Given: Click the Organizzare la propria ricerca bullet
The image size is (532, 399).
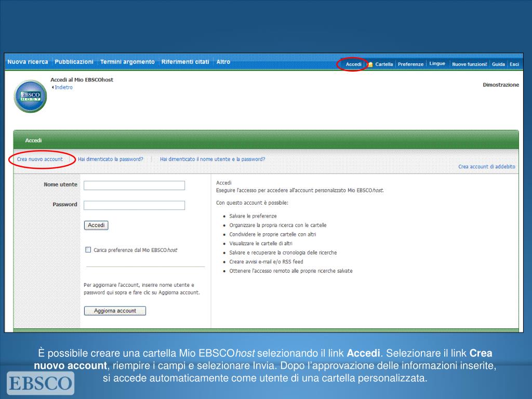Looking at the screenshot, I should click(278, 225).
